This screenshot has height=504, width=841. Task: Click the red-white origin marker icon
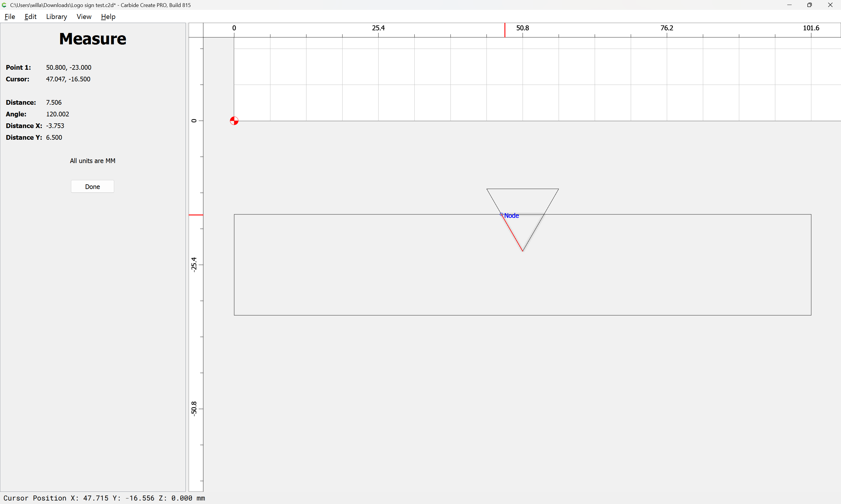[x=234, y=121]
